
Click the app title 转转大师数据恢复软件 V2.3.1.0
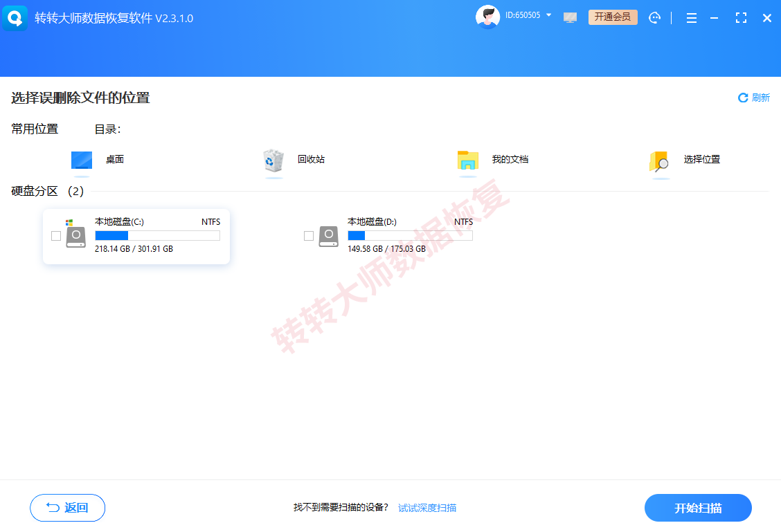tap(114, 18)
